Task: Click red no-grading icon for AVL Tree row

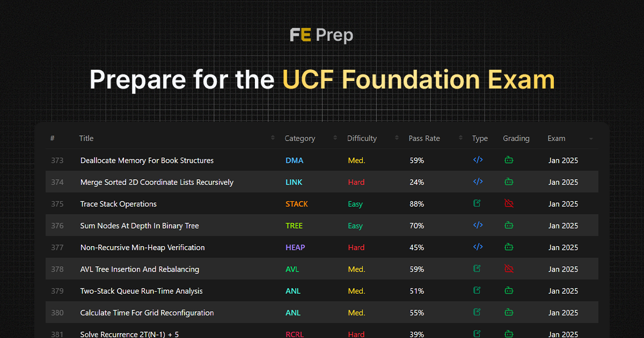Action: coord(509,269)
